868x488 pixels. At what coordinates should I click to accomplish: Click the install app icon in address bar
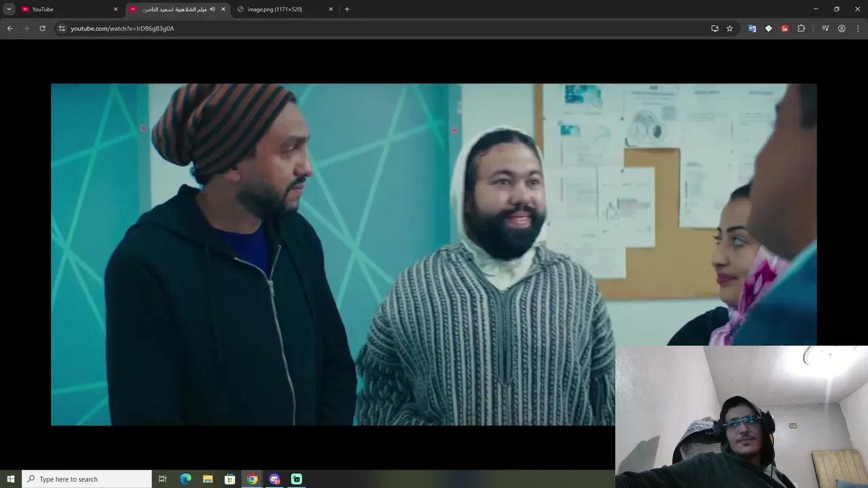pos(715,28)
